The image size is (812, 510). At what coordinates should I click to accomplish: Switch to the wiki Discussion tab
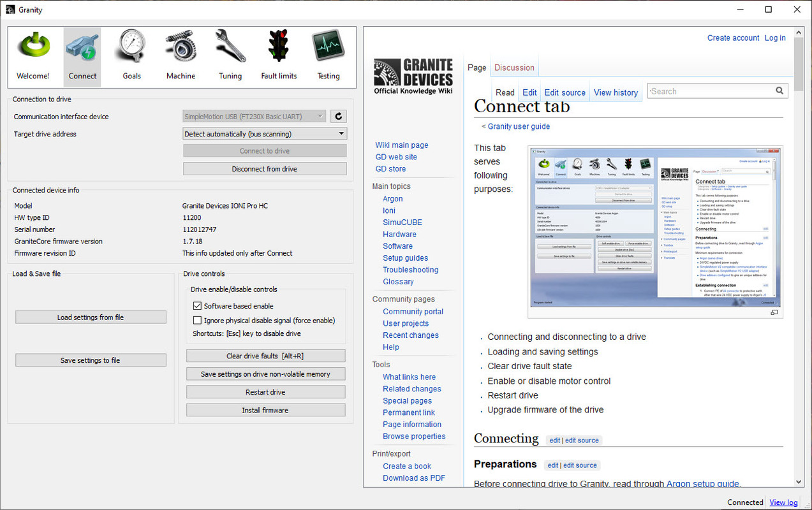click(514, 68)
